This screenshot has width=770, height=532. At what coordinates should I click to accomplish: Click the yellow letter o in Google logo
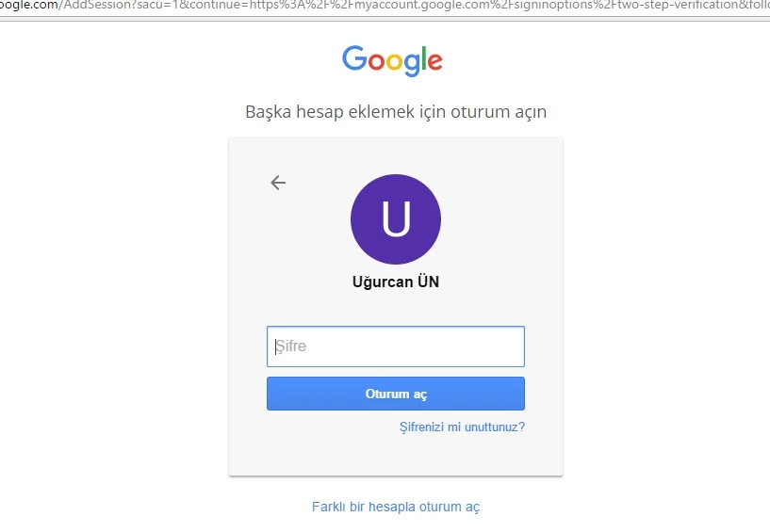click(x=394, y=61)
